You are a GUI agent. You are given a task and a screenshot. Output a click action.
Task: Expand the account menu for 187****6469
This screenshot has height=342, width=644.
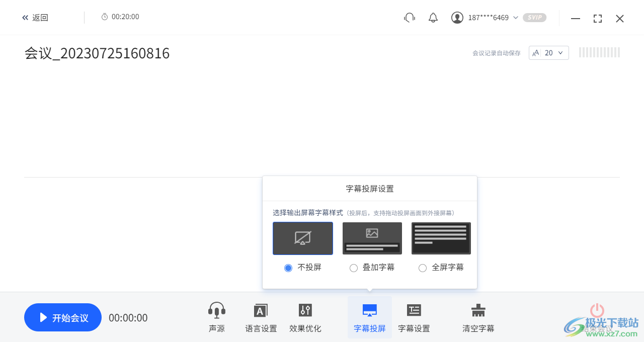pos(515,17)
